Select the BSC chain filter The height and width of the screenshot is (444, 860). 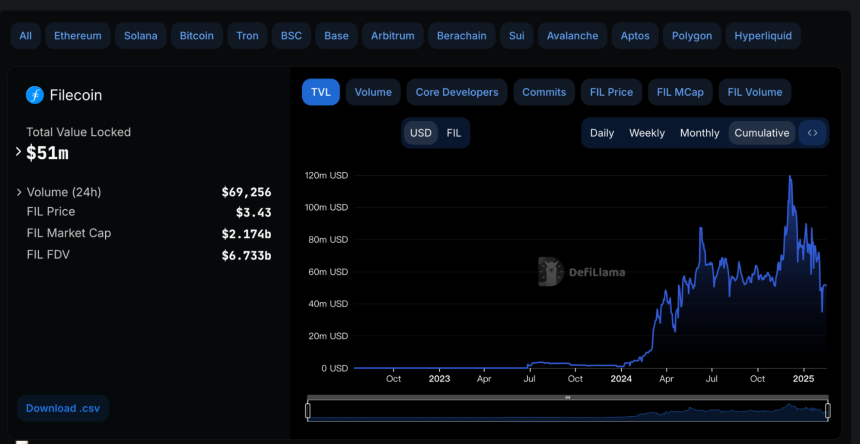coord(291,36)
